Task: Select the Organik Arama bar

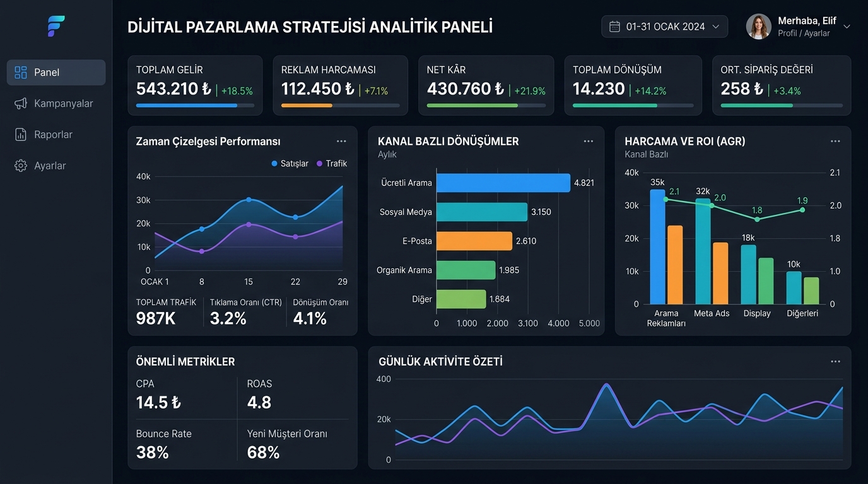Action: (x=466, y=270)
